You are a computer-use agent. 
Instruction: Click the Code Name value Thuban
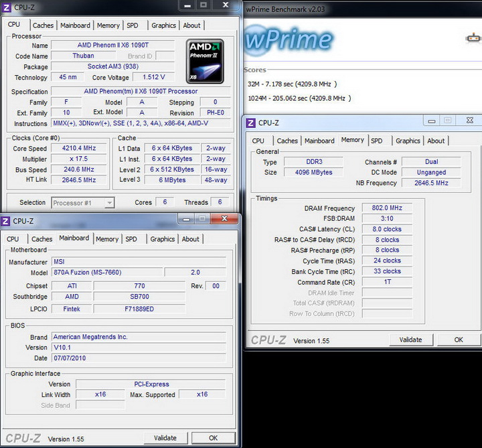(83, 56)
